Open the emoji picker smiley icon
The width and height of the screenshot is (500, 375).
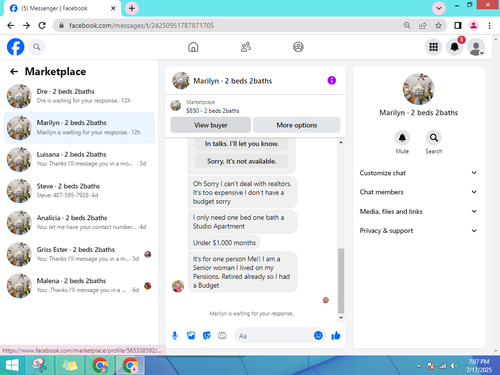[x=318, y=335]
